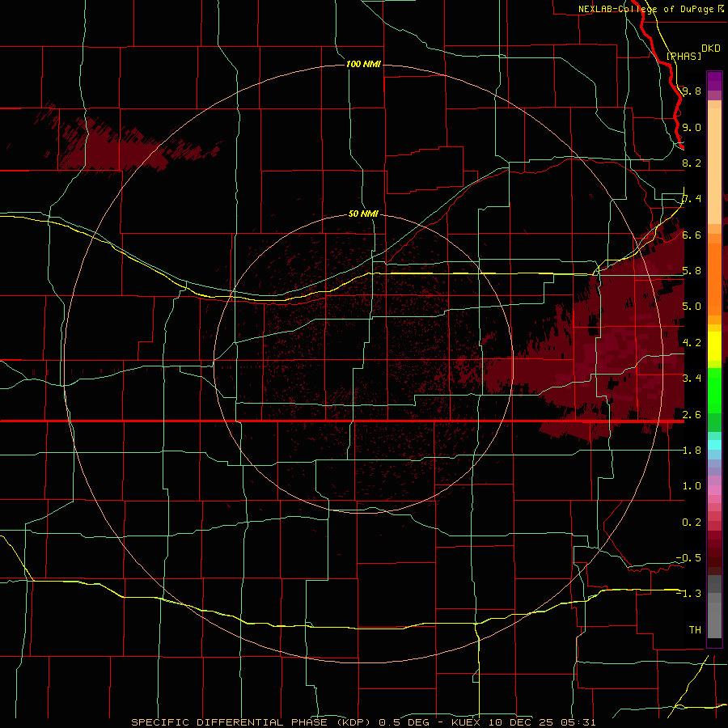Click the 0.5 DEG tilt in the caption
The width and height of the screenshot is (728, 728).
(x=403, y=722)
